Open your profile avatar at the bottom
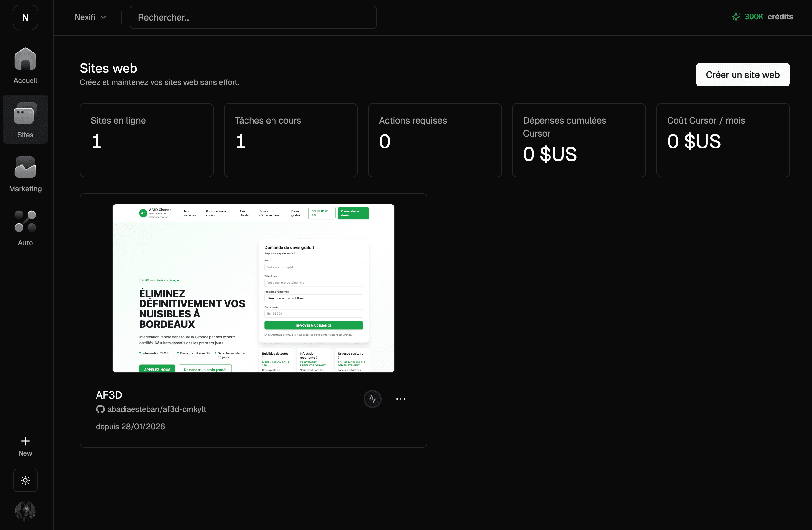Viewport: 812px width, 530px height. (25, 511)
